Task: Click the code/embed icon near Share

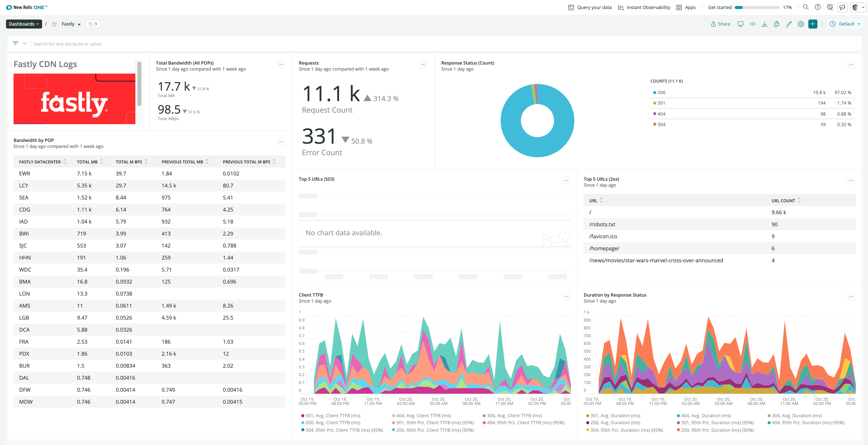Action: 753,24
